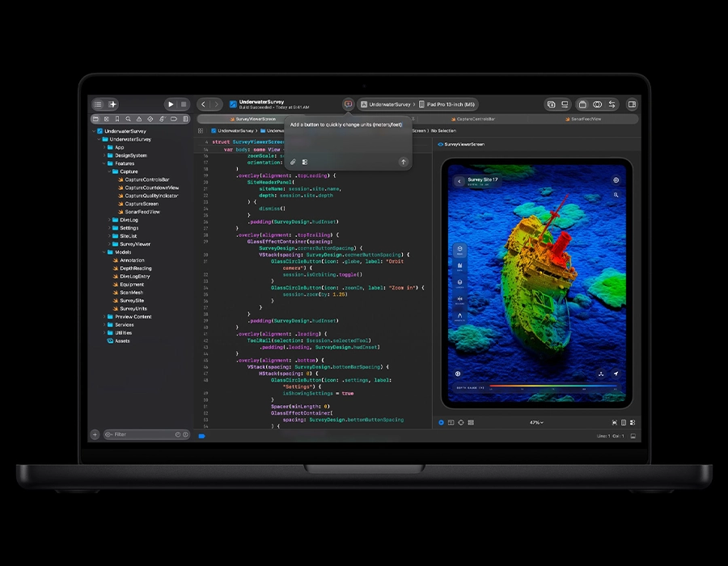Open the issue navigator warning icon
This screenshot has width=728, height=566.
pyautogui.click(x=139, y=119)
